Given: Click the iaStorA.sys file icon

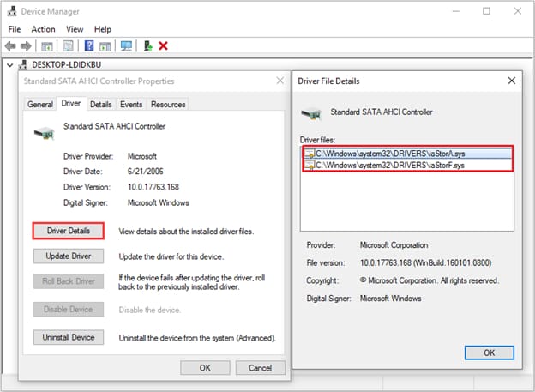Looking at the screenshot, I should pyautogui.click(x=310, y=154).
